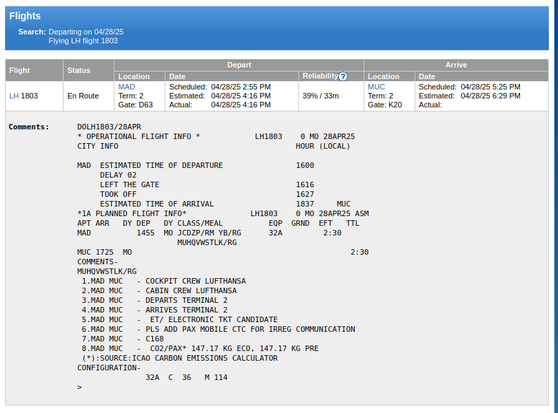Click arrival gate text Gate: K20
The width and height of the screenshot is (558, 413).
pos(385,105)
